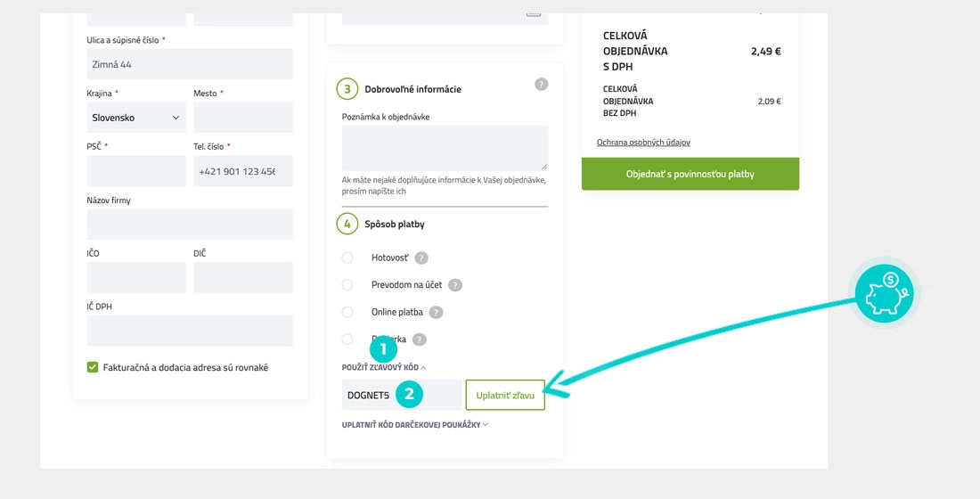Focus the Ulica a súpisné číslo field
Screen dimensions: 980x499
pyautogui.click(x=190, y=64)
